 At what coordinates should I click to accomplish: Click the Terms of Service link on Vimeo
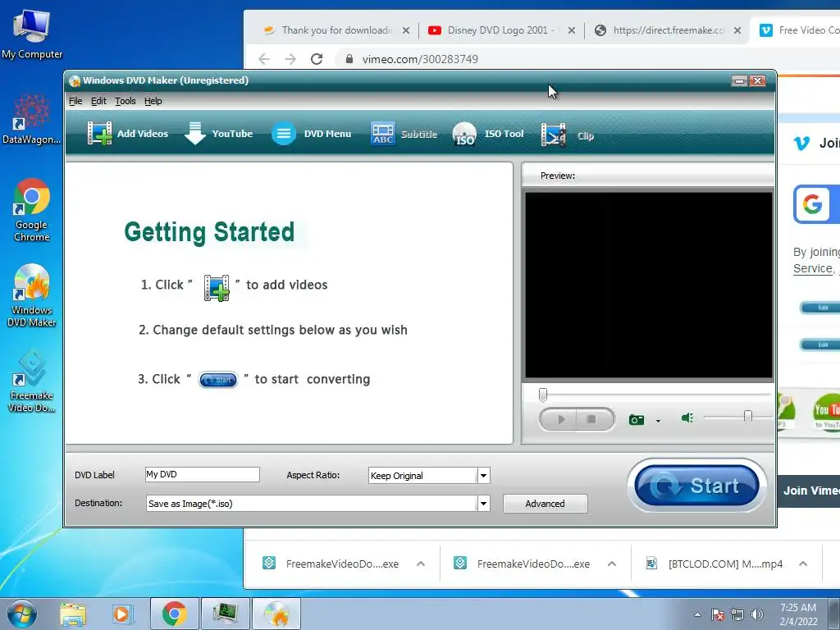pos(813,269)
